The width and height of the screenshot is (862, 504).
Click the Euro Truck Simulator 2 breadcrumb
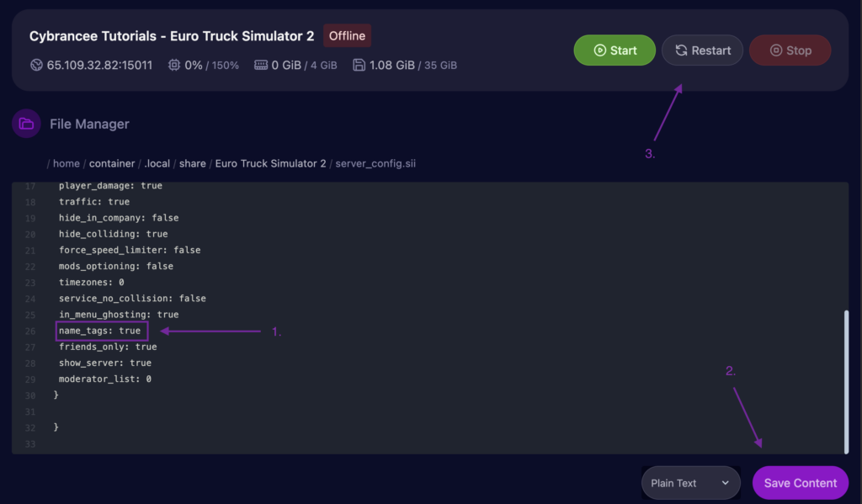[x=270, y=163]
